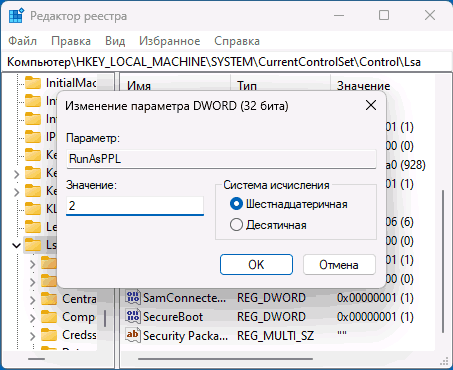Select the Lsa folder icon
The width and height of the screenshot is (453, 370).
click(33, 245)
